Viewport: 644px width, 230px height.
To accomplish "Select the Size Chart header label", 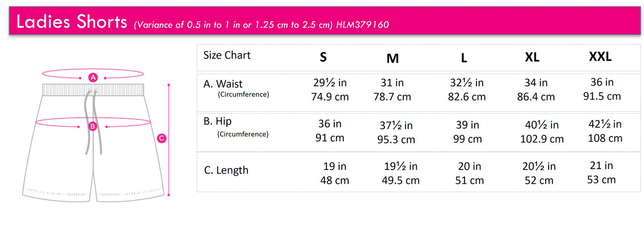I will coord(227,55).
